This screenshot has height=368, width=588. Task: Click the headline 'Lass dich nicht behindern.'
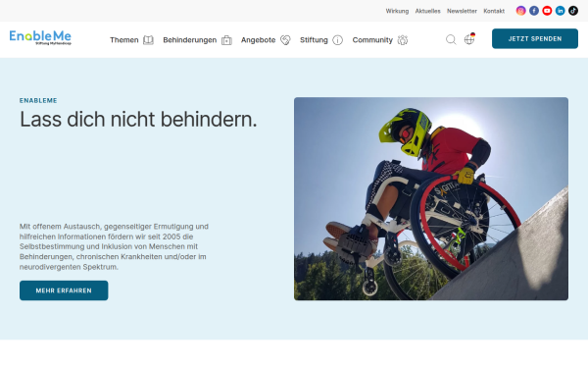click(x=138, y=120)
